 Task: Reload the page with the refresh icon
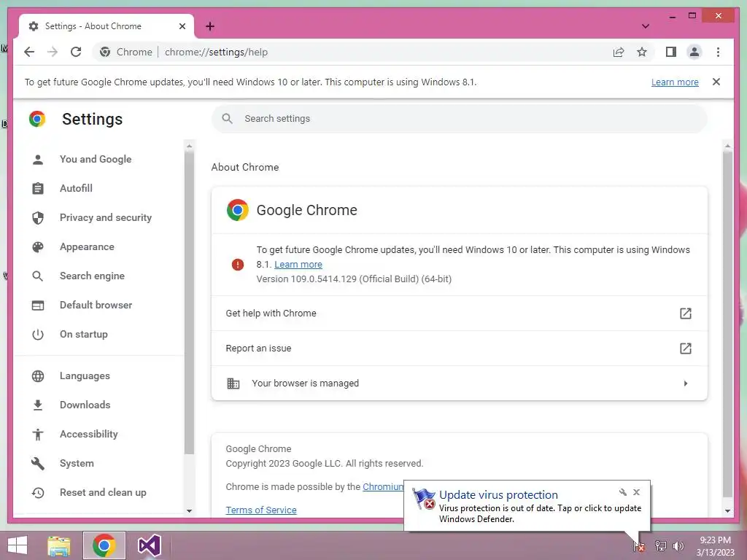tap(76, 52)
